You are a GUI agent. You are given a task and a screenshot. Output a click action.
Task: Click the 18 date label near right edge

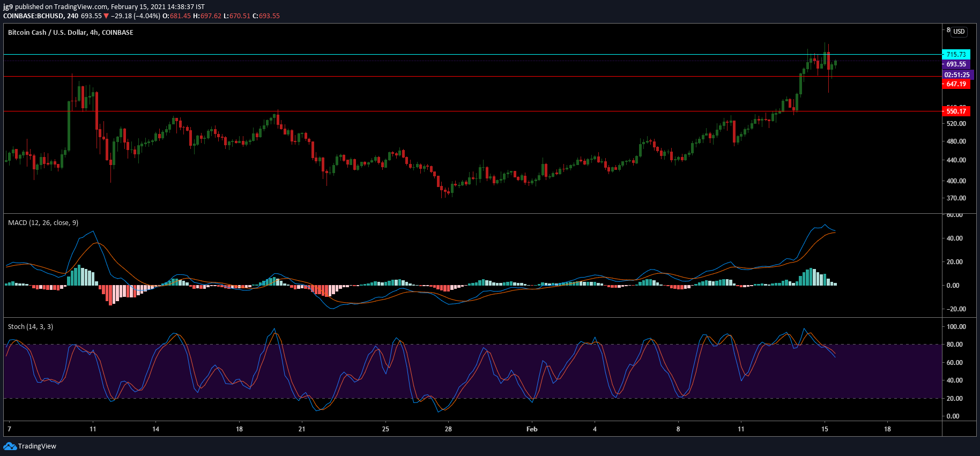pos(887,429)
